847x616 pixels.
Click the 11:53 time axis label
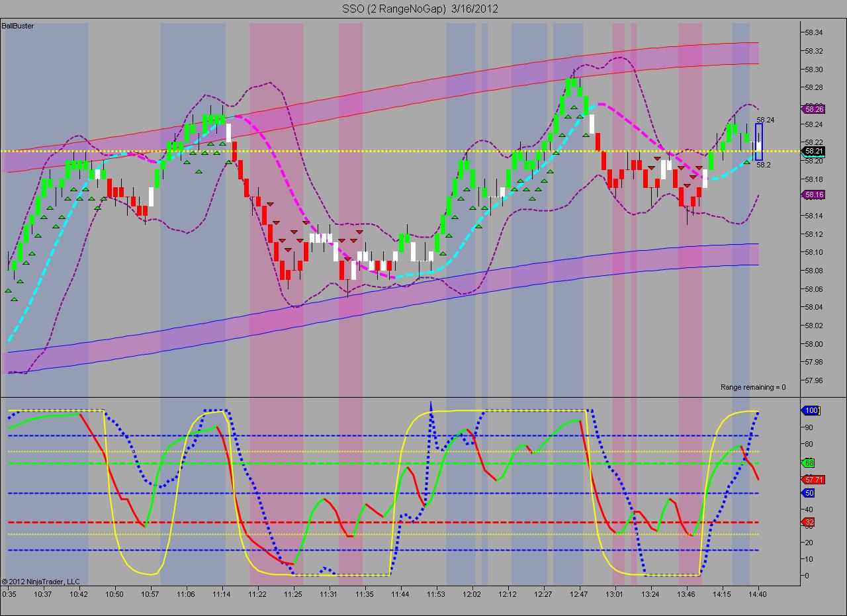click(436, 594)
